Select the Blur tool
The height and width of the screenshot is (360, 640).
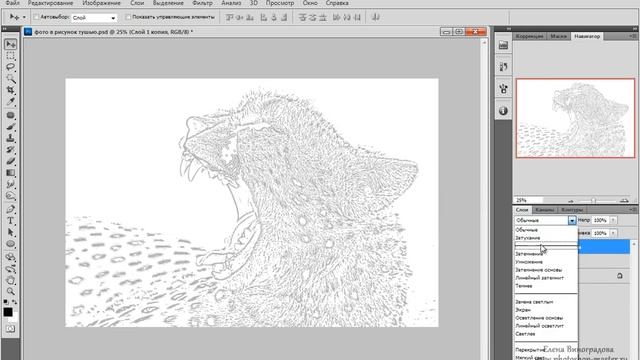[11, 184]
